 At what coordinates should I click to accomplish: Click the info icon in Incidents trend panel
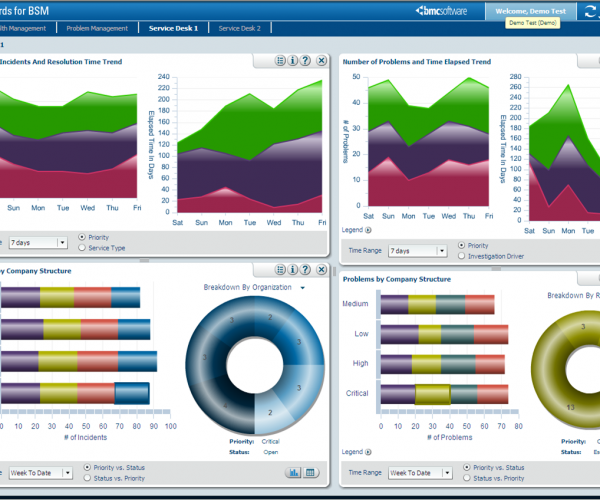pyautogui.click(x=292, y=60)
